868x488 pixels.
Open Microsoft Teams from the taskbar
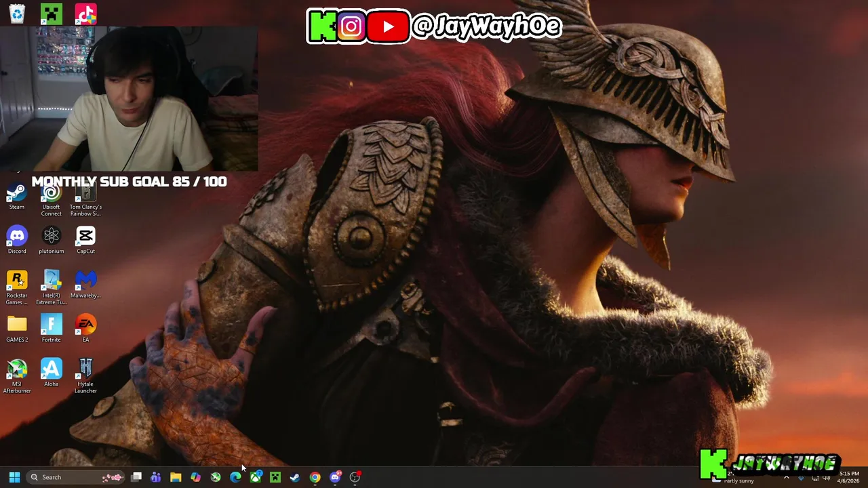tap(155, 477)
